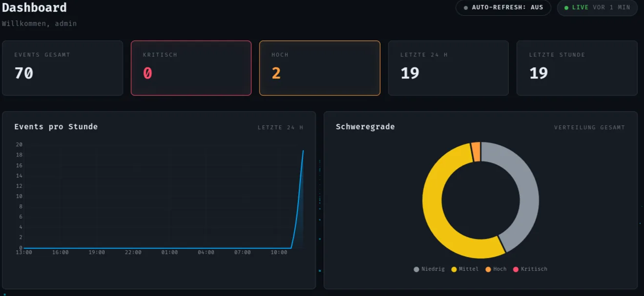Image resolution: width=644 pixels, height=296 pixels.
Task: Click the 'Events pro Stunde' title
Action: (56, 127)
